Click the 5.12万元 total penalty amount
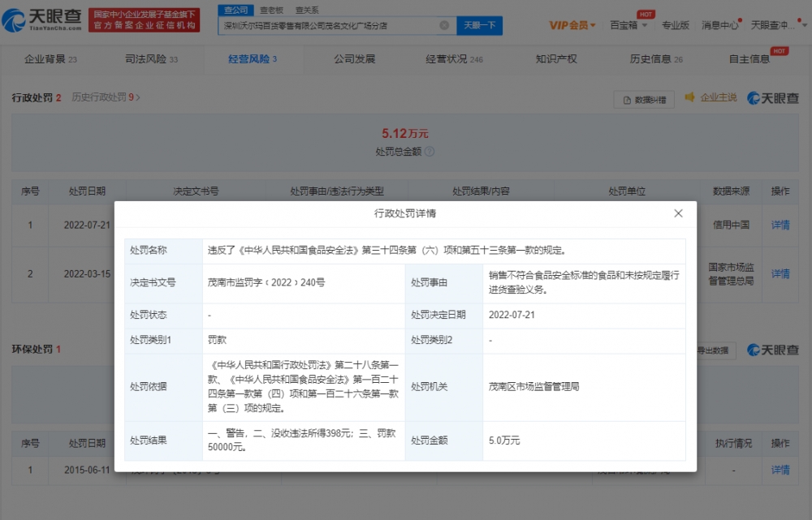Image resolution: width=812 pixels, height=520 pixels. point(405,134)
